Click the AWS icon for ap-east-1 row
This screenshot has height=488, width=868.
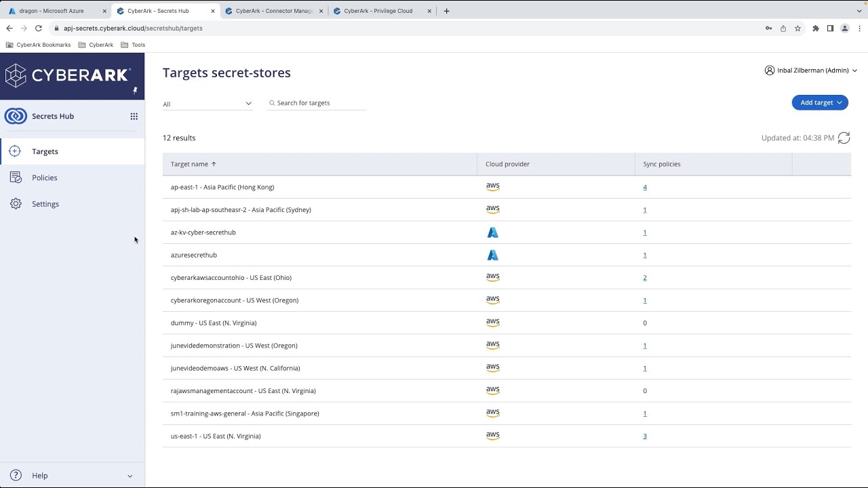[493, 186]
